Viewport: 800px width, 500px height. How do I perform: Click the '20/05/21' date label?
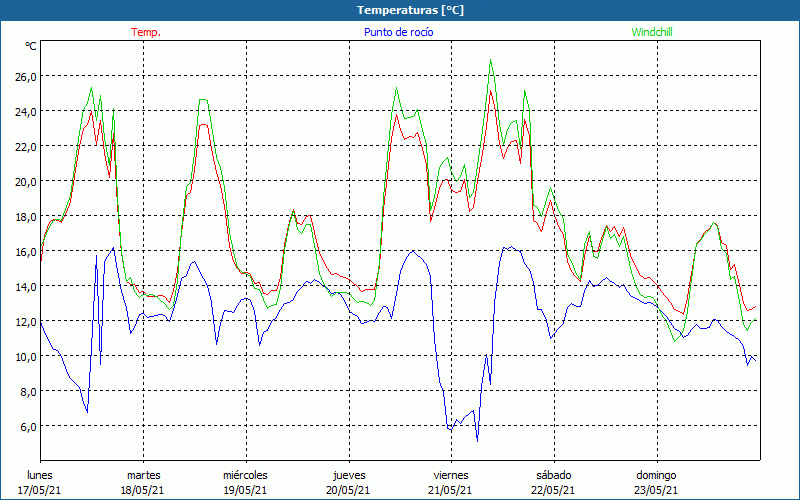348,490
